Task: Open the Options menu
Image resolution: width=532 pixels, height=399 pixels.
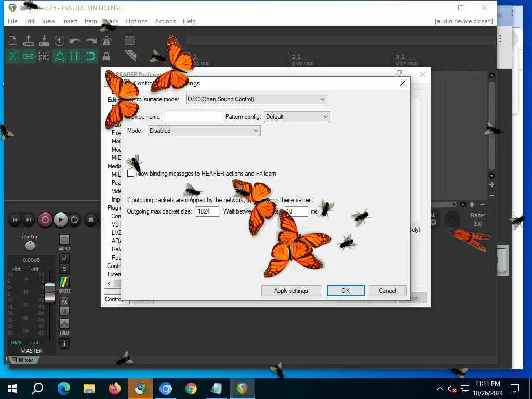Action: [x=137, y=21]
